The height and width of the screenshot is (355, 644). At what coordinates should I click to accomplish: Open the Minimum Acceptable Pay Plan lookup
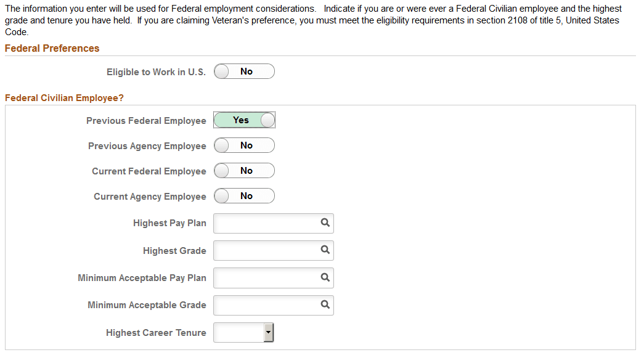click(x=325, y=278)
